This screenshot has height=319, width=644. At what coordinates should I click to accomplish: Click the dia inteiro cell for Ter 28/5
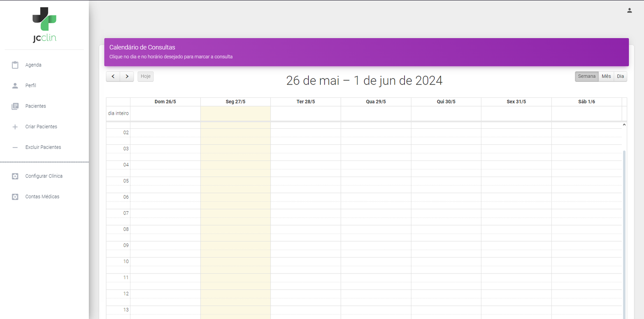click(306, 113)
